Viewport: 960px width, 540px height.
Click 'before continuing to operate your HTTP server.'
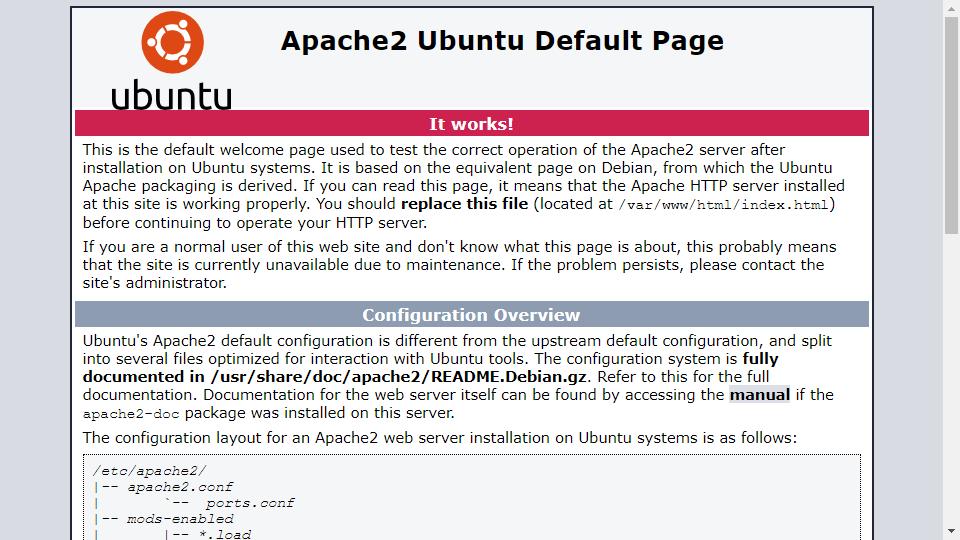click(255, 223)
